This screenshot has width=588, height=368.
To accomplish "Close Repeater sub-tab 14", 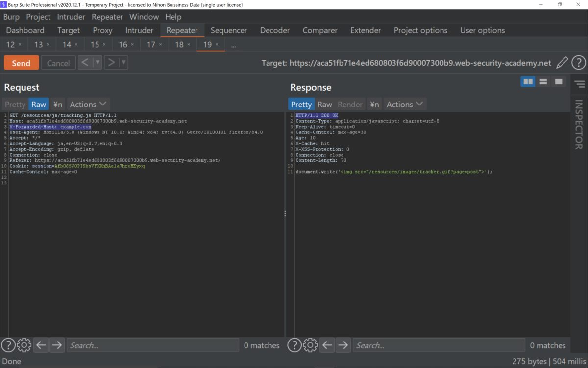I will [76, 45].
